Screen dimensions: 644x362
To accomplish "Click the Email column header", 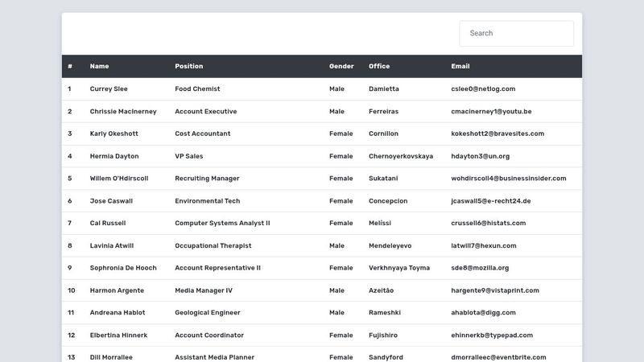I will (460, 66).
